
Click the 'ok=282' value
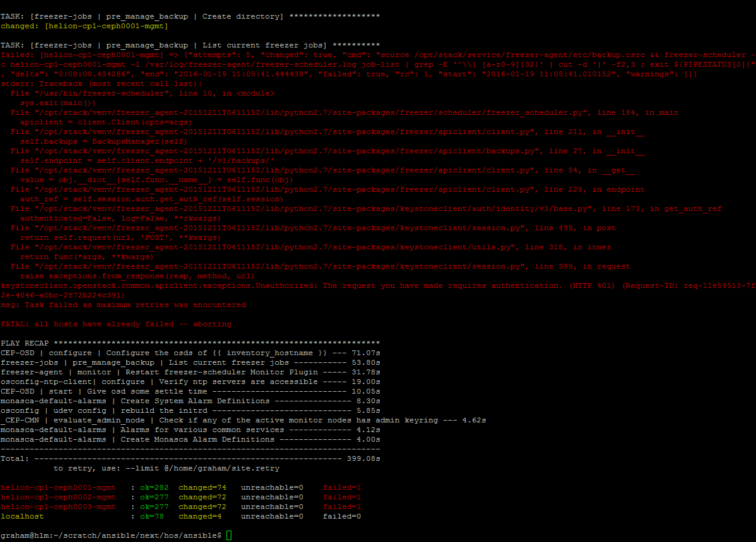(154, 487)
